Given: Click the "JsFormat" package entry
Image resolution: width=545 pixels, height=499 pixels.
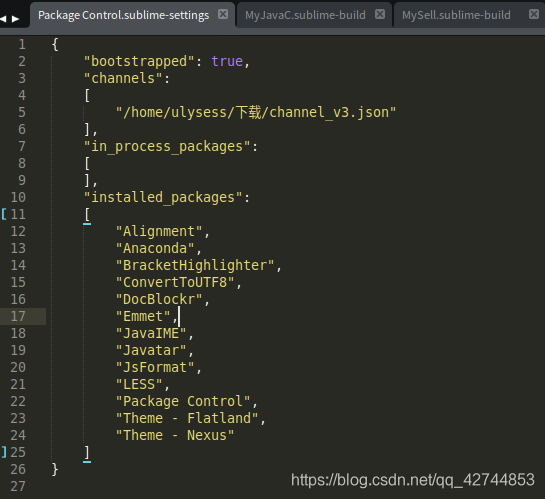Looking at the screenshot, I should [155, 368].
